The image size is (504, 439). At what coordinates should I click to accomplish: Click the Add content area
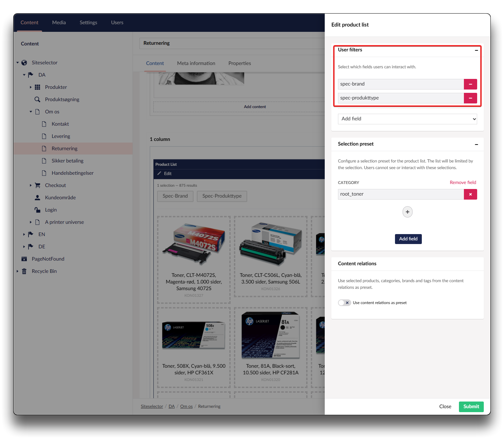point(239,107)
